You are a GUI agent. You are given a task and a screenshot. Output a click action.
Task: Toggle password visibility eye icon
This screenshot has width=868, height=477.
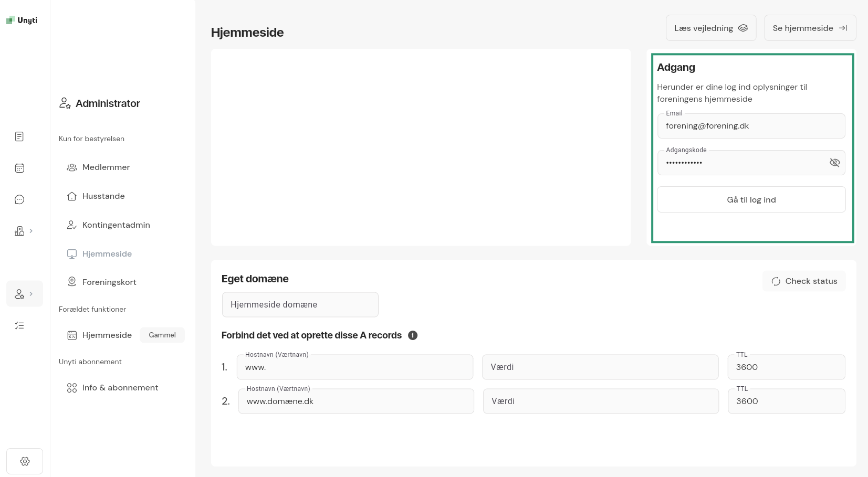click(834, 163)
